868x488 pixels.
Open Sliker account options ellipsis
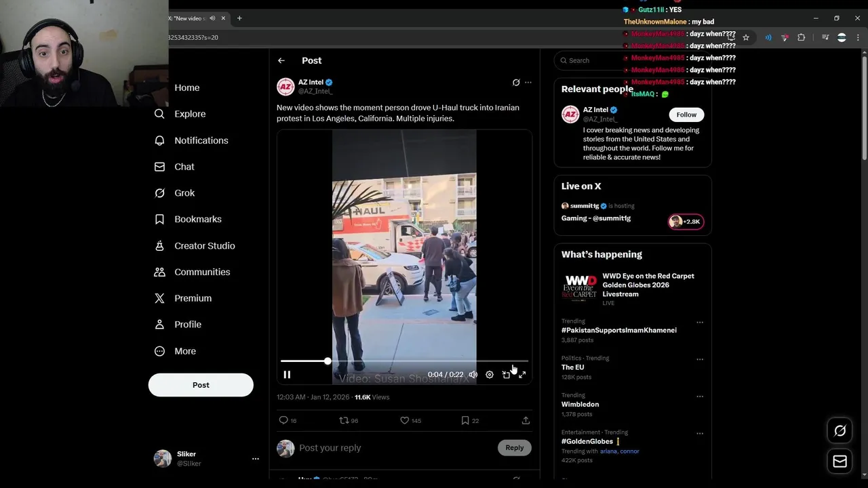[x=256, y=459]
